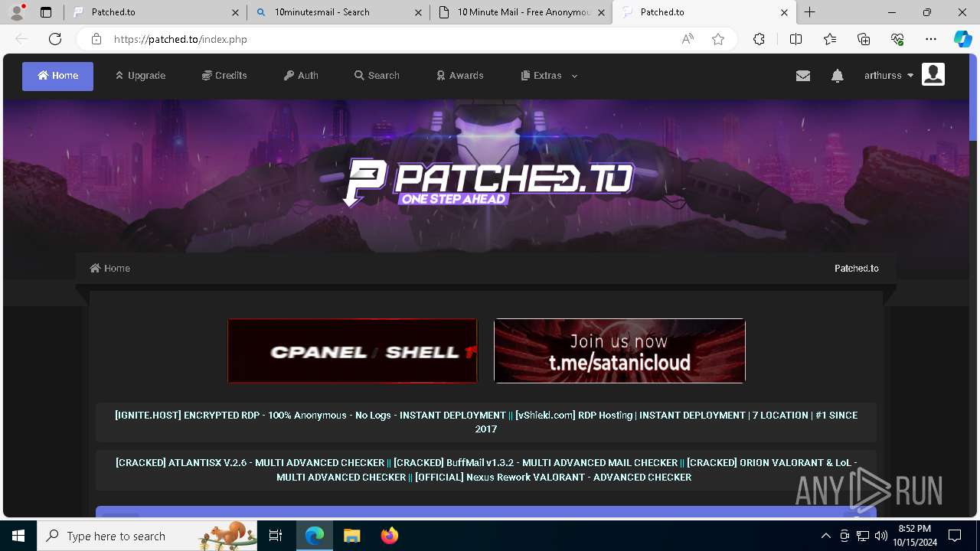Toggle Split screen icon

[x=795, y=39]
